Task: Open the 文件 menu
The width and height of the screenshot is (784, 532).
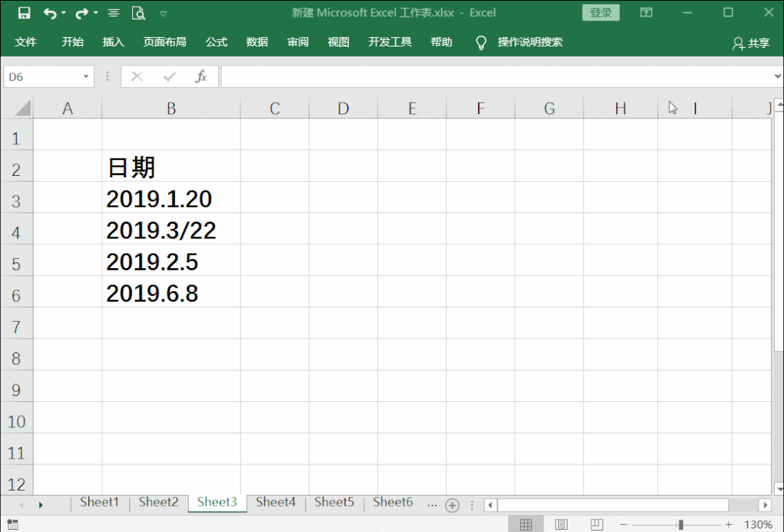Action: point(25,42)
